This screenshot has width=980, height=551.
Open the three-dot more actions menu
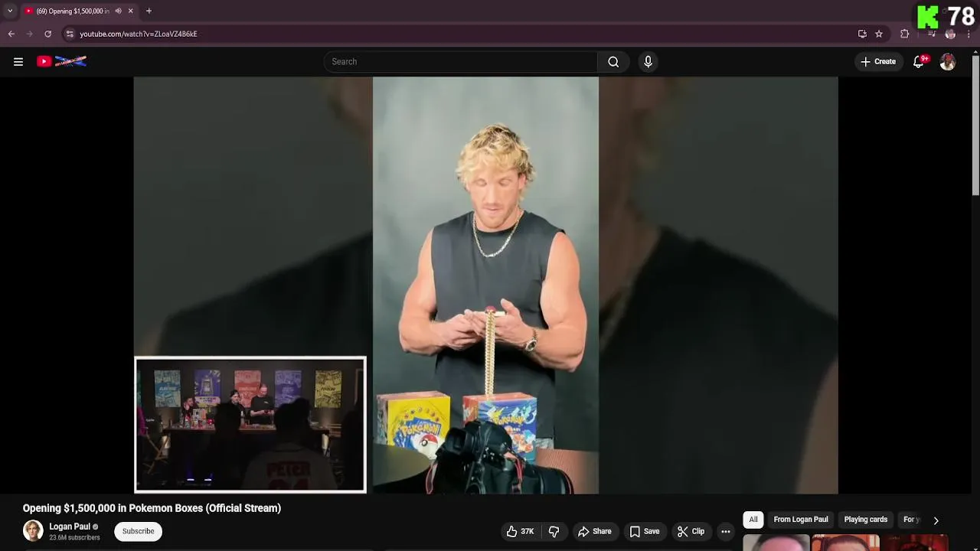coord(726,531)
